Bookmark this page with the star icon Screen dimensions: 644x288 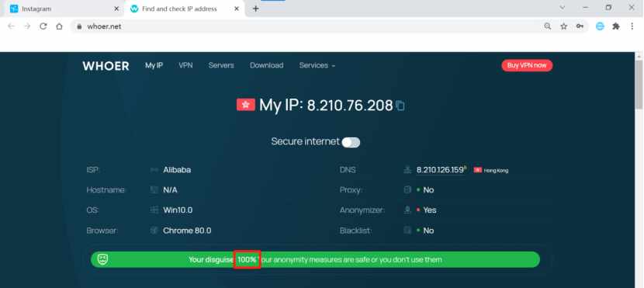point(563,26)
